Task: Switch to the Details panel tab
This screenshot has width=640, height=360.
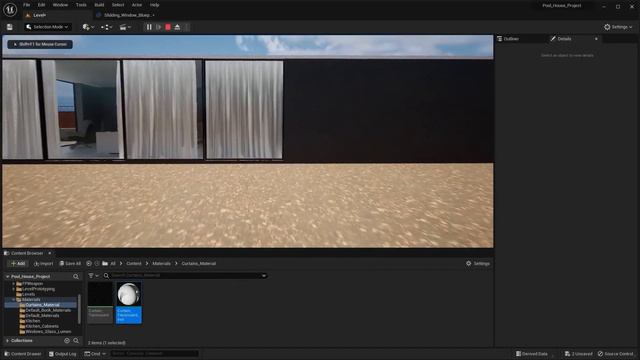Action: point(564,39)
